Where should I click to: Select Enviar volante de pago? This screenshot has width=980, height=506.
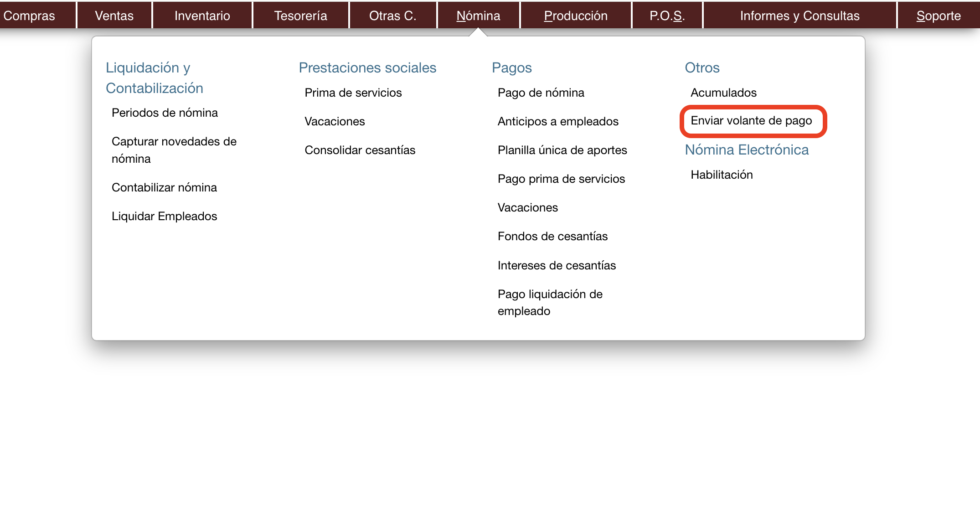[x=751, y=121]
